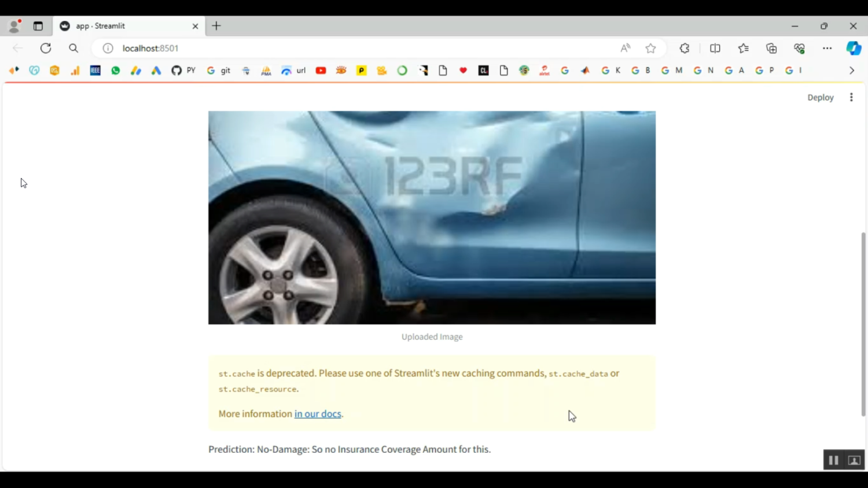
Task: Open the GitHub PY bookmark
Action: [x=183, y=71]
